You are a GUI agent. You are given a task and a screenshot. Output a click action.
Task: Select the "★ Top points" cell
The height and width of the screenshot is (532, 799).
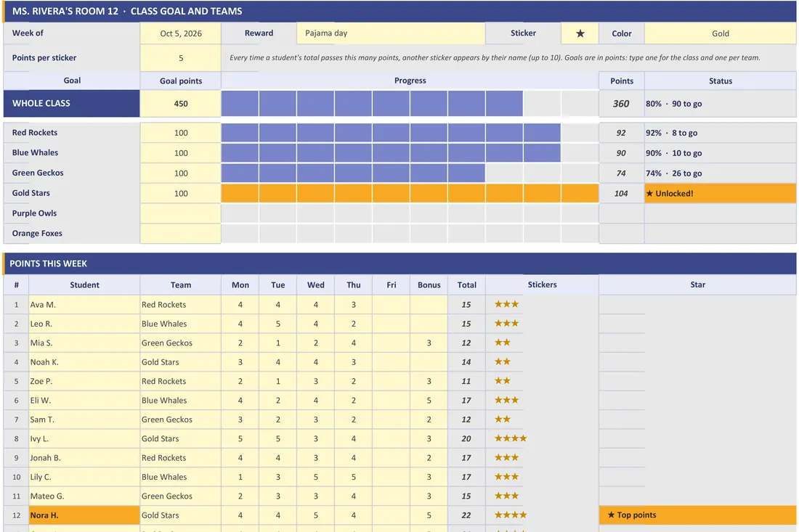point(697,515)
